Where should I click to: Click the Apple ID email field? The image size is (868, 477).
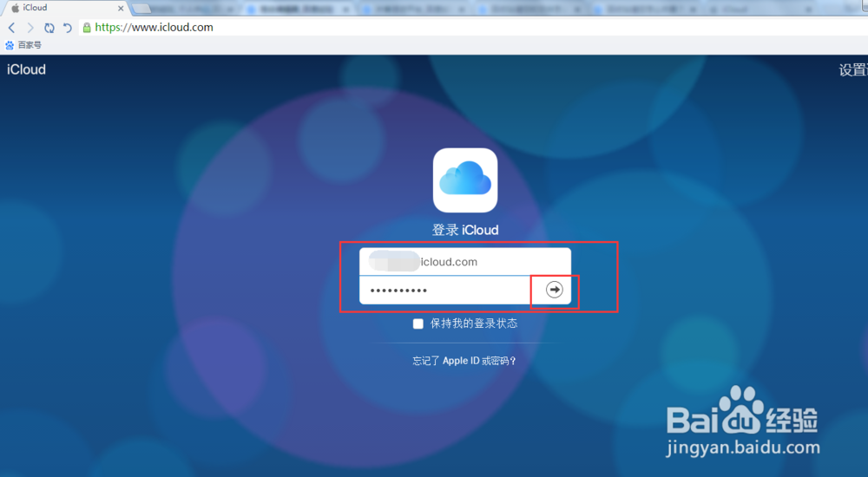pos(465,262)
